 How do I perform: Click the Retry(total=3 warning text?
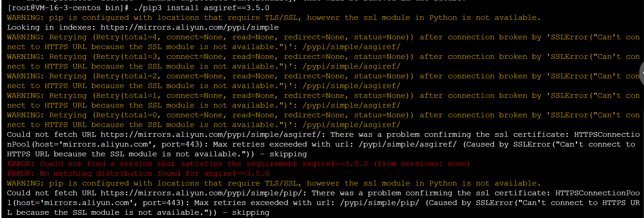[x=127, y=56]
